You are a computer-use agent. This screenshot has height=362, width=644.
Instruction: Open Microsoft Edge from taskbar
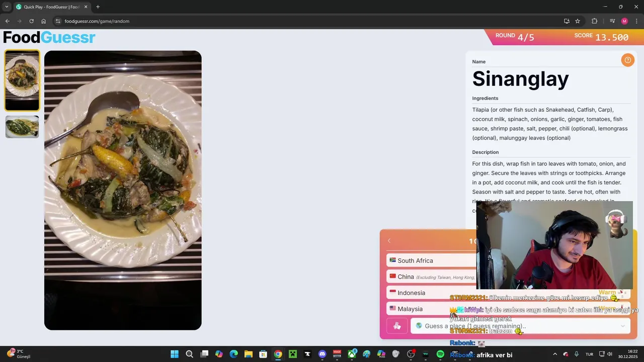[x=234, y=354]
